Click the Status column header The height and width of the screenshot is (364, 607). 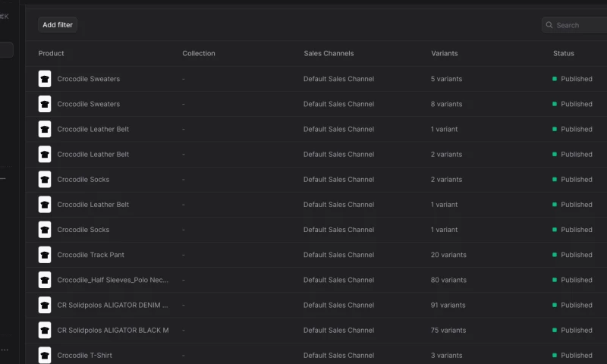(x=564, y=53)
